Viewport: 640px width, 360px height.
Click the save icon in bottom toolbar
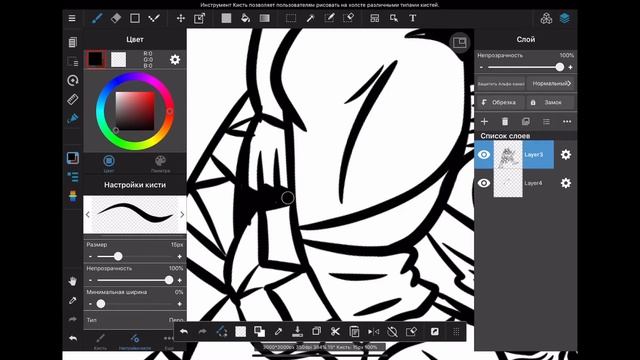298,331
